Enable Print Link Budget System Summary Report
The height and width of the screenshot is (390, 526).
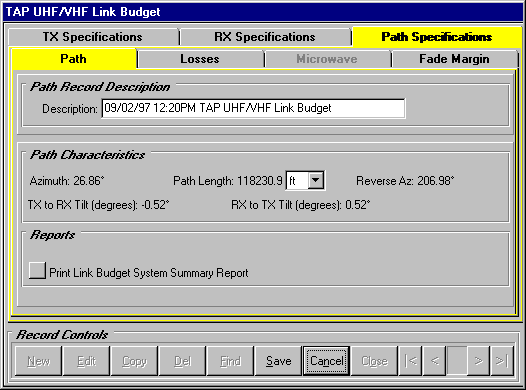click(x=37, y=271)
